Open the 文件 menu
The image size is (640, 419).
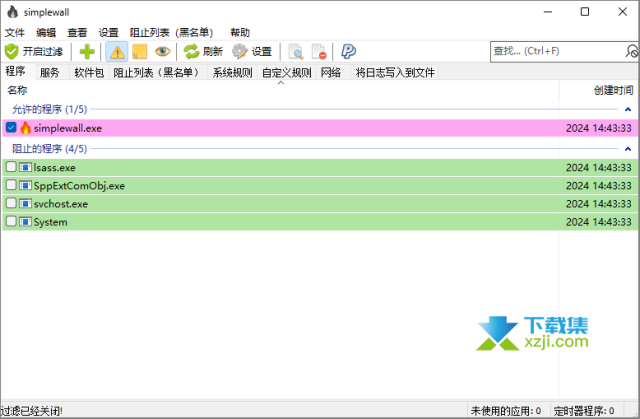point(15,32)
